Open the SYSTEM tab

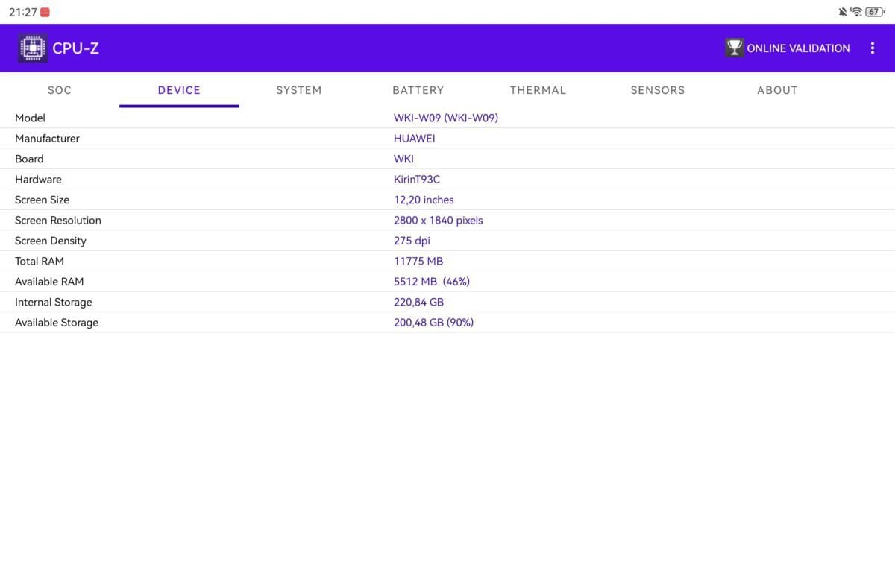299,90
